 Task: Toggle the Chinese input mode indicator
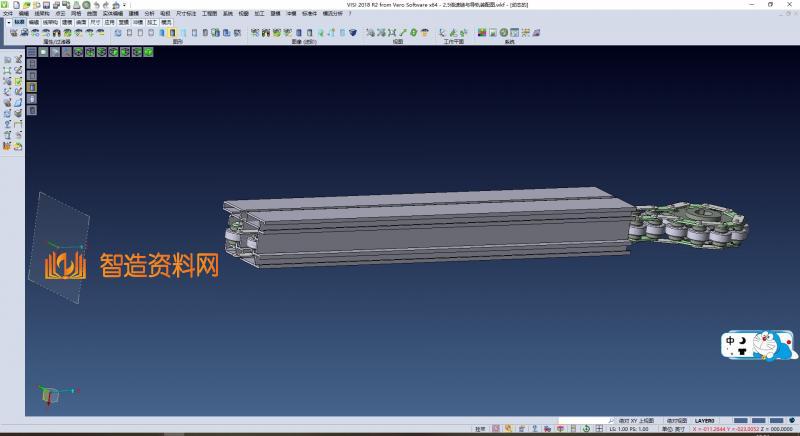731,341
